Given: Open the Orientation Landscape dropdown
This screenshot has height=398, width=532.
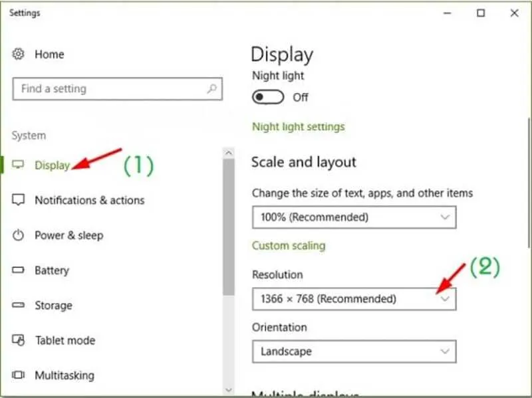Looking at the screenshot, I should [x=354, y=351].
